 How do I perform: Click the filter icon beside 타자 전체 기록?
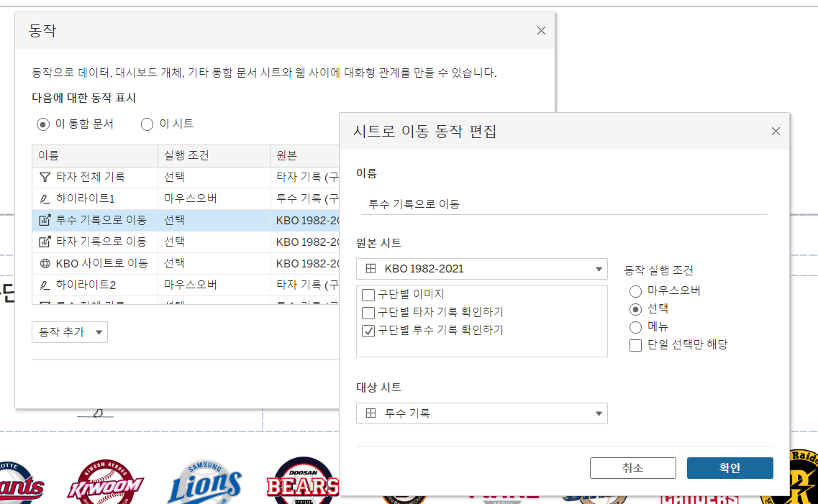coord(45,177)
